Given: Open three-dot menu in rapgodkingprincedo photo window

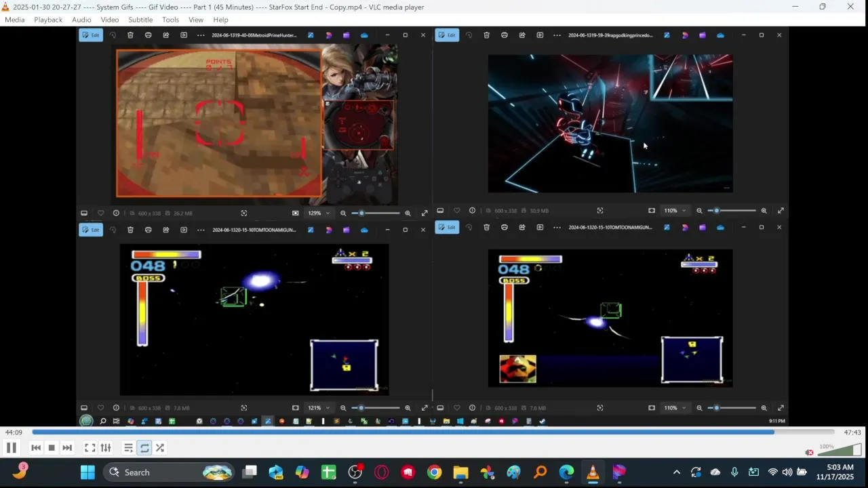Looking at the screenshot, I should [557, 35].
